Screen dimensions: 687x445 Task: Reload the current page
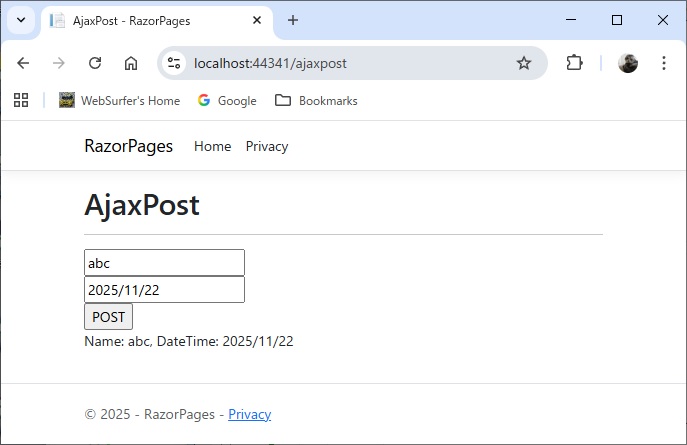[x=95, y=63]
